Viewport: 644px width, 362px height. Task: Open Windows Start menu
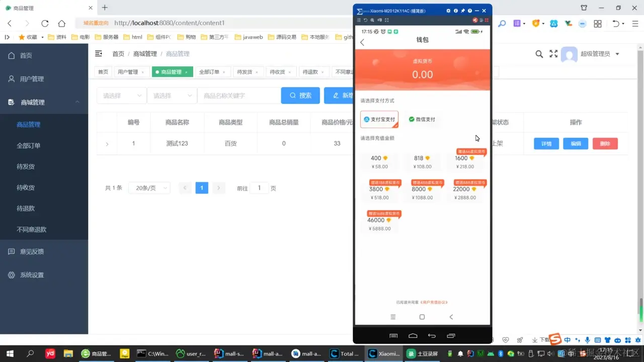pos(10,353)
